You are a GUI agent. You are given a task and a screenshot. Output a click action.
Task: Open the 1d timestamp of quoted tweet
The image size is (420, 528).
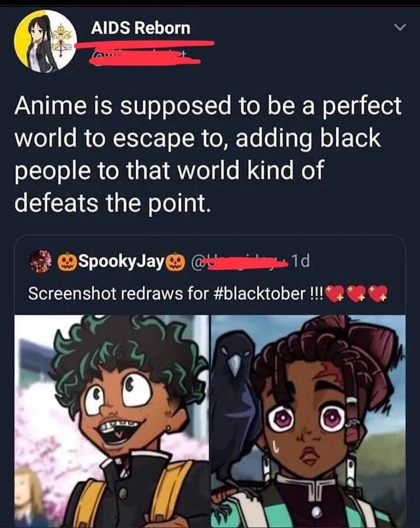[x=300, y=261]
